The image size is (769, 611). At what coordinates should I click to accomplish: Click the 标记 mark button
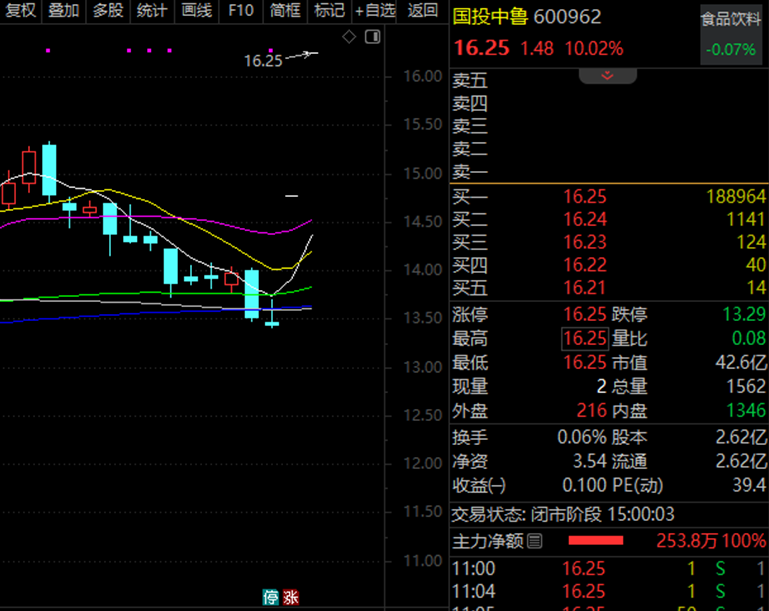click(328, 11)
